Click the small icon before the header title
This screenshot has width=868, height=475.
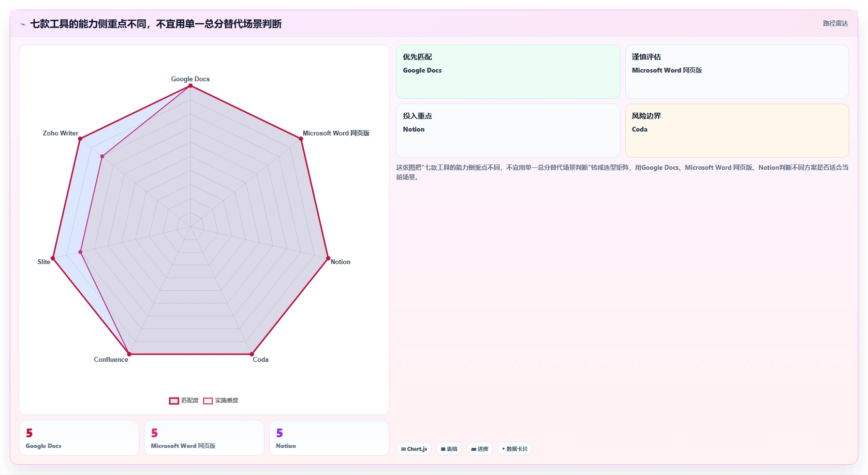[x=23, y=24]
